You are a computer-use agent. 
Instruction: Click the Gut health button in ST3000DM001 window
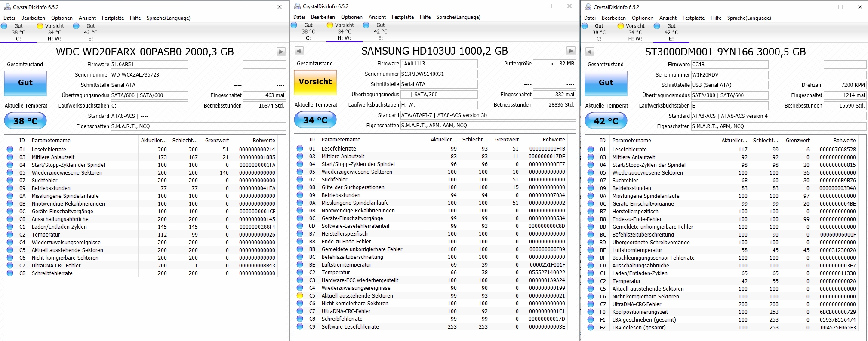pyautogui.click(x=606, y=83)
